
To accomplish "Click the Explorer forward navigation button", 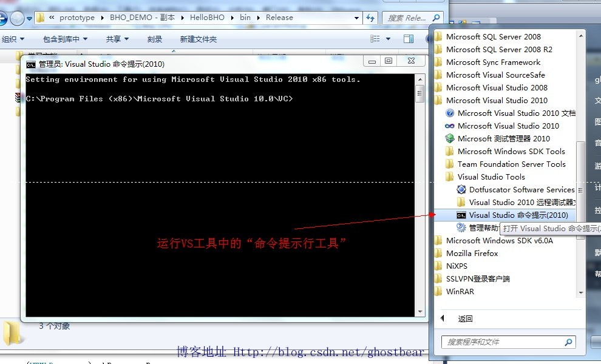I will click(x=17, y=18).
